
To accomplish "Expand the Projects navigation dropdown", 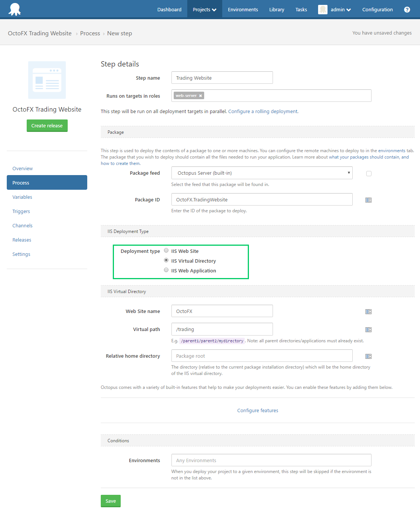I will tap(204, 9).
